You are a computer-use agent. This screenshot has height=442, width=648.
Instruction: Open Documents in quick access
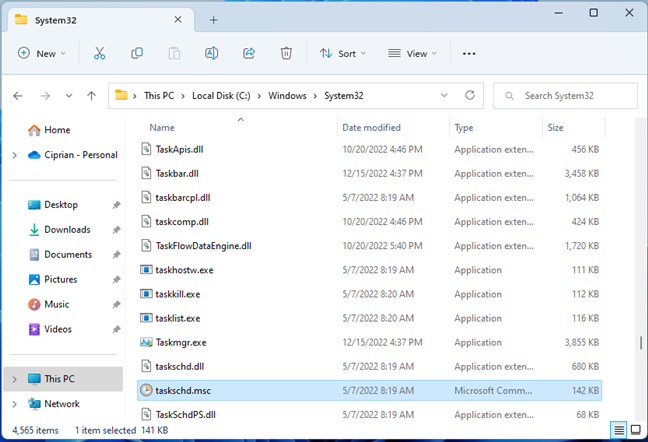[x=60, y=254]
